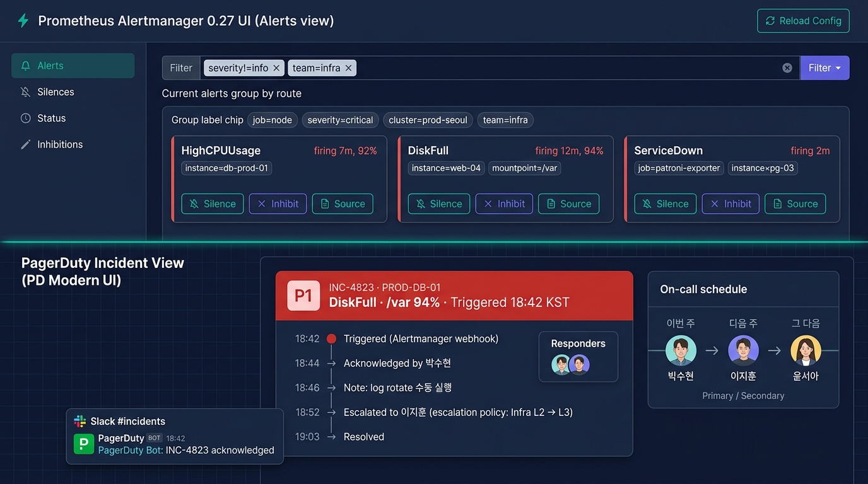The width and height of the screenshot is (868, 484).
Task: Click the severity=critical group label chip
Action: point(341,120)
